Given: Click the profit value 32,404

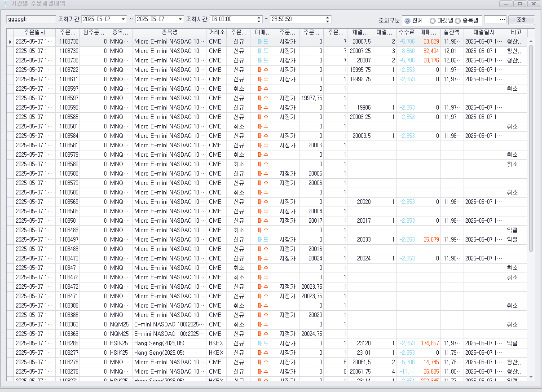Looking at the screenshot, I should 428,51.
